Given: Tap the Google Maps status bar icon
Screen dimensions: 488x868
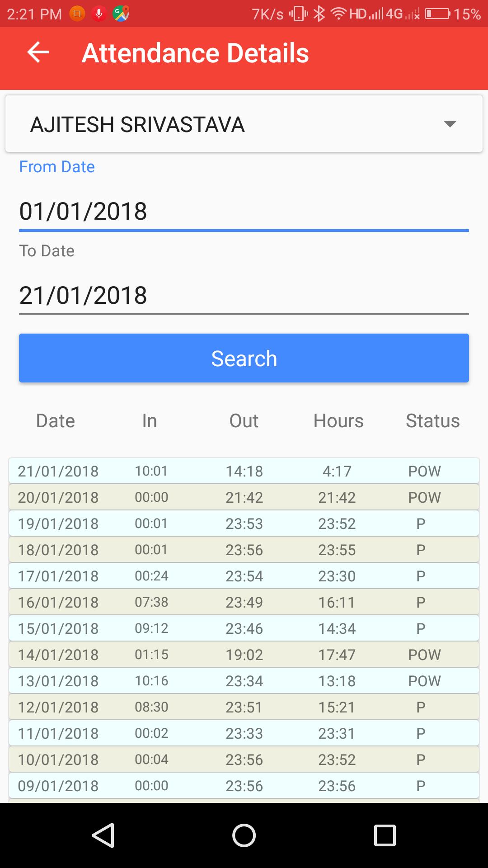Looking at the screenshot, I should pos(121,14).
